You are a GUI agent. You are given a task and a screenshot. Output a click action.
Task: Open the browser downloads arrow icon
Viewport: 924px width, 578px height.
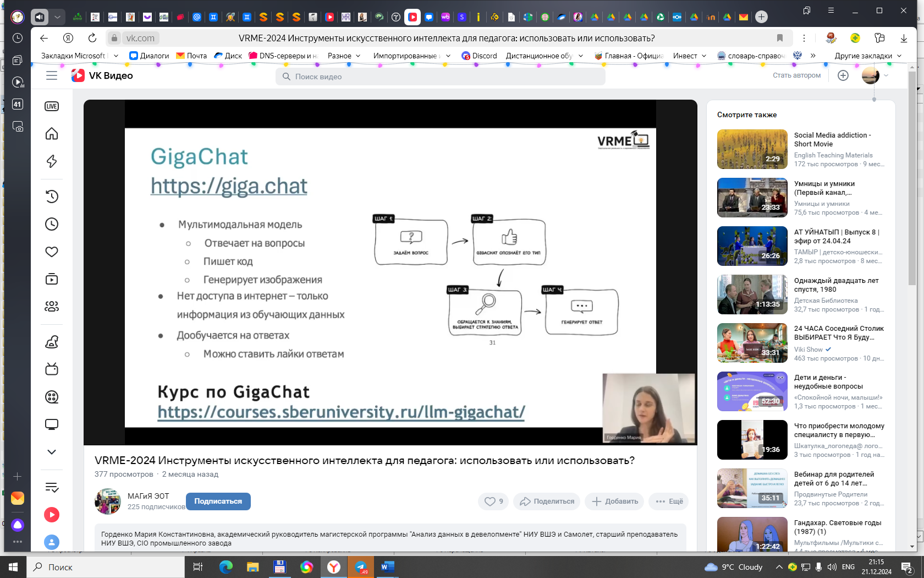coord(904,38)
